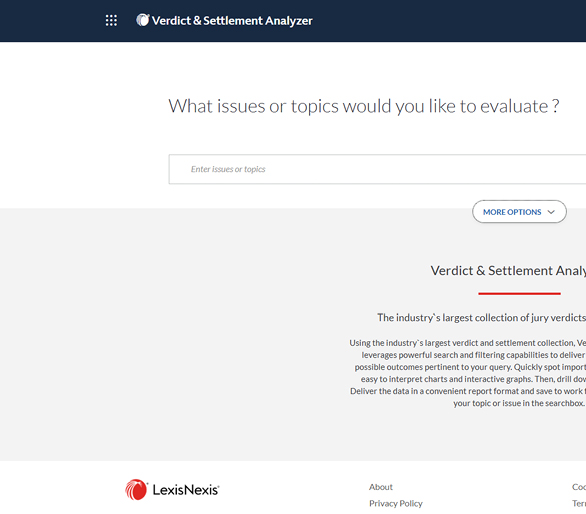Click the red LexisNexis globe emblem in footer
The width and height of the screenshot is (586, 514).
[136, 489]
